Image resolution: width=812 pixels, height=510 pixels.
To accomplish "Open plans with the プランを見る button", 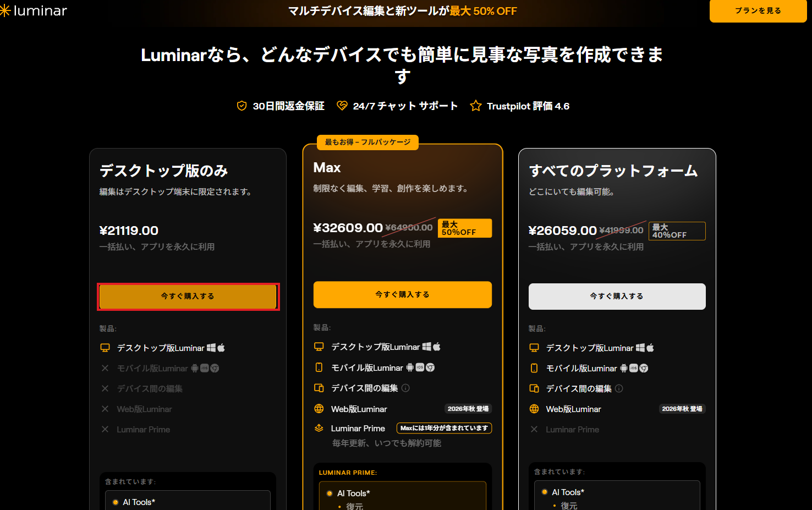I will coord(758,11).
